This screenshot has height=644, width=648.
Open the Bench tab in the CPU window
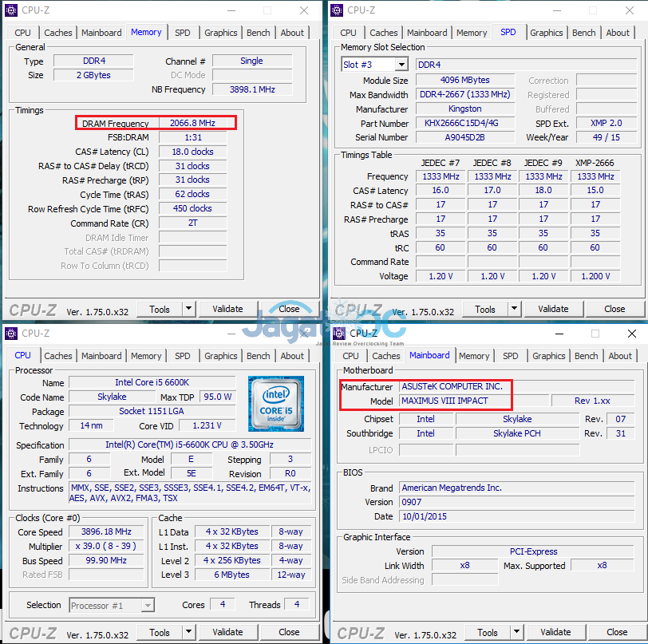[x=259, y=356]
